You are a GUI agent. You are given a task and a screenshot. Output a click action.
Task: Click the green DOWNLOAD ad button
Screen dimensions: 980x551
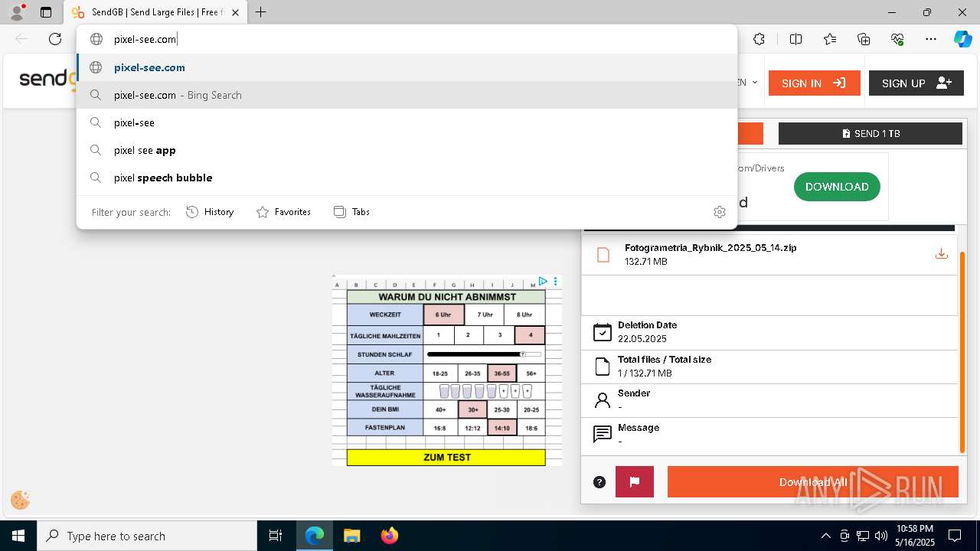pos(837,187)
